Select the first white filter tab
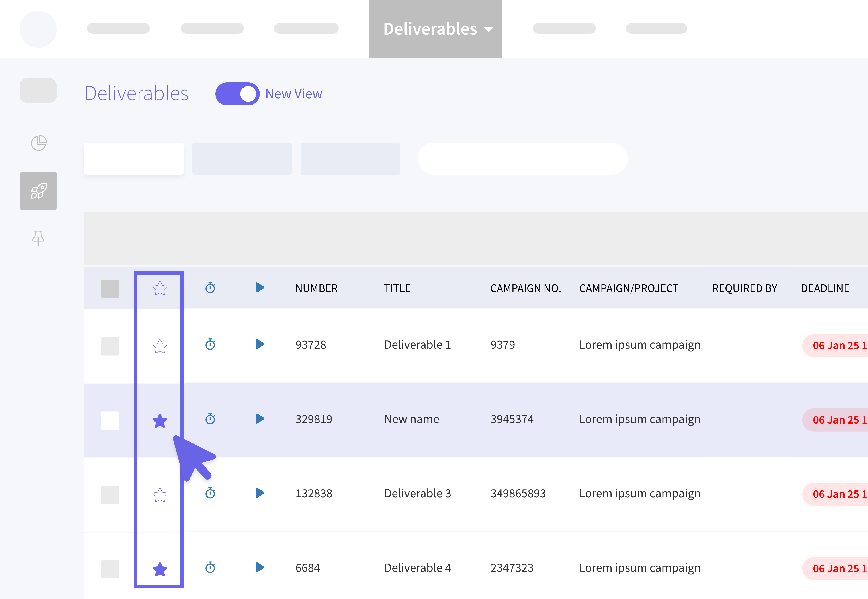Image resolution: width=868 pixels, height=599 pixels. pos(134,158)
